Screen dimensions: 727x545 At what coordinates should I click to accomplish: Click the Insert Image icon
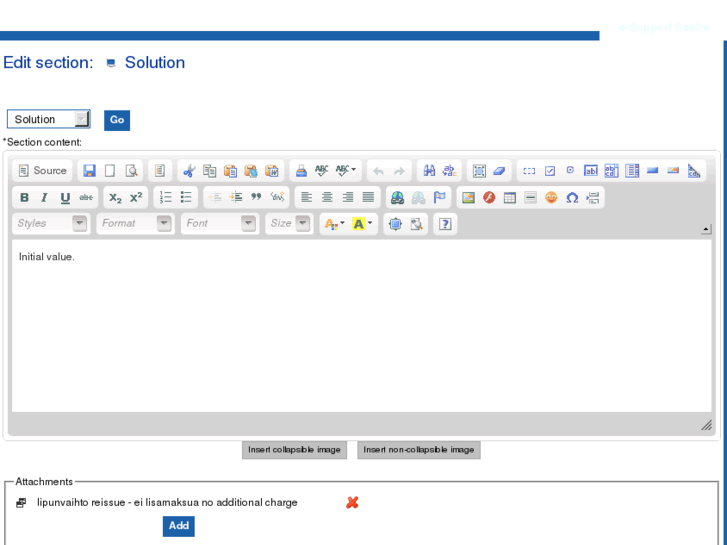click(x=468, y=198)
